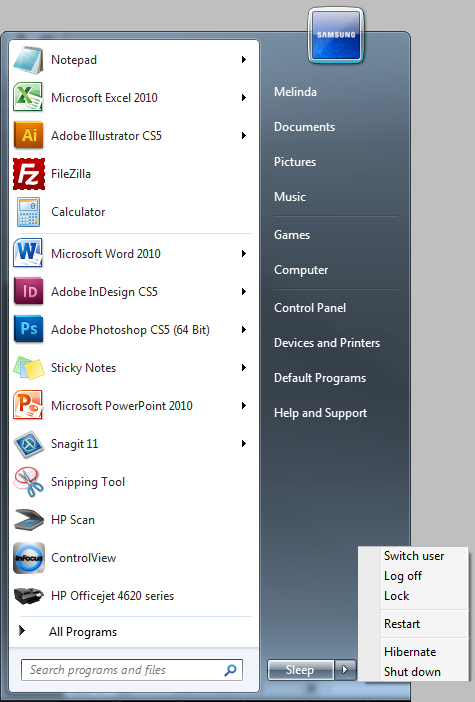Click the "ControlView" label
The height and width of the screenshot is (702, 475).
point(84,558)
